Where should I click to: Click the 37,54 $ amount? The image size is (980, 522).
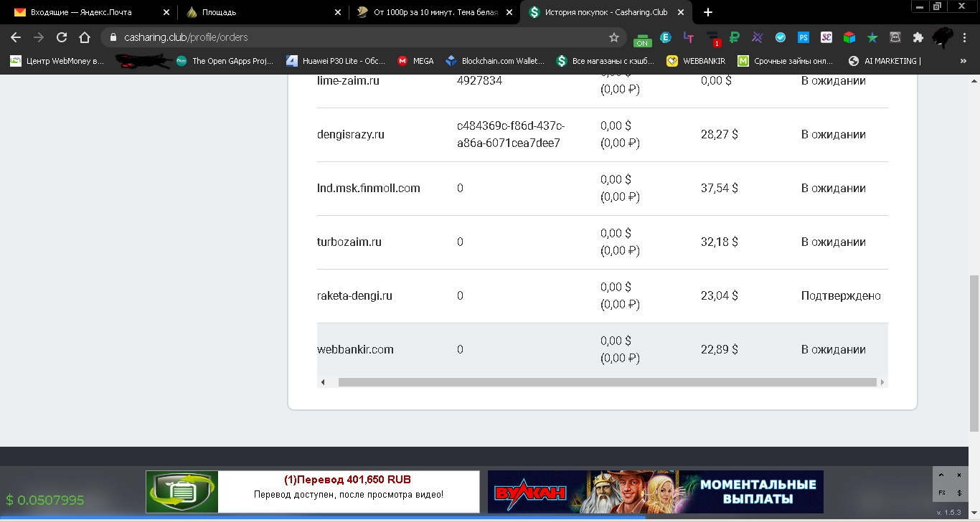point(719,189)
